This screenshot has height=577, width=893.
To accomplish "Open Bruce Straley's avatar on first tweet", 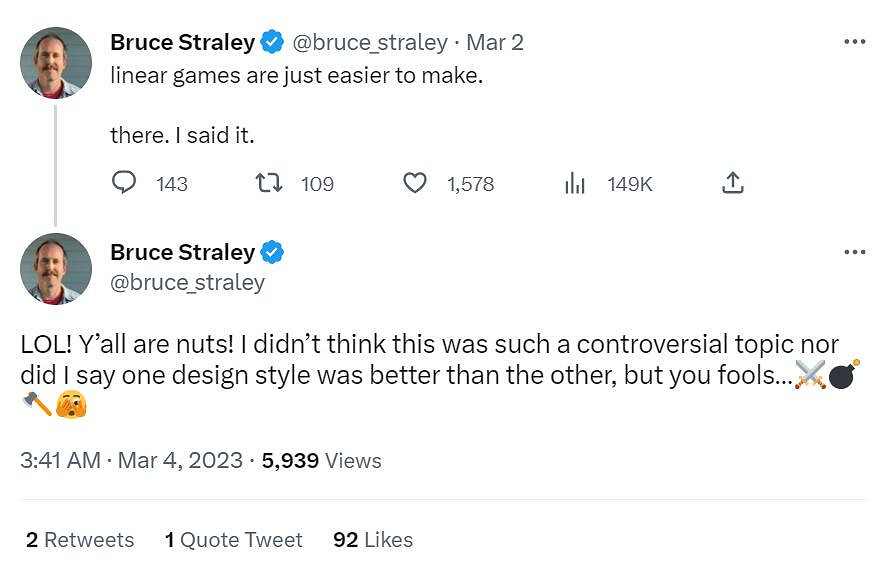I will [56, 62].
